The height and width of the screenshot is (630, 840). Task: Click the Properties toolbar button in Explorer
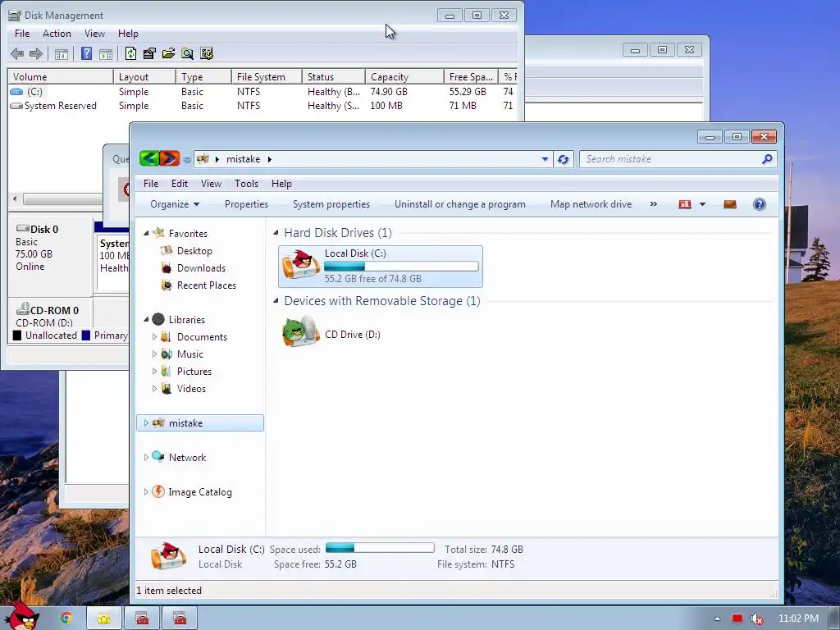tap(246, 204)
